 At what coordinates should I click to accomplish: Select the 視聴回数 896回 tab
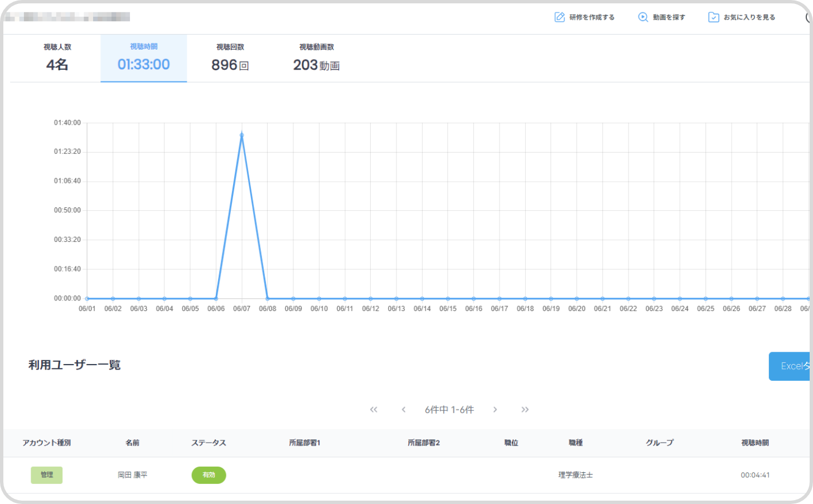[230, 58]
